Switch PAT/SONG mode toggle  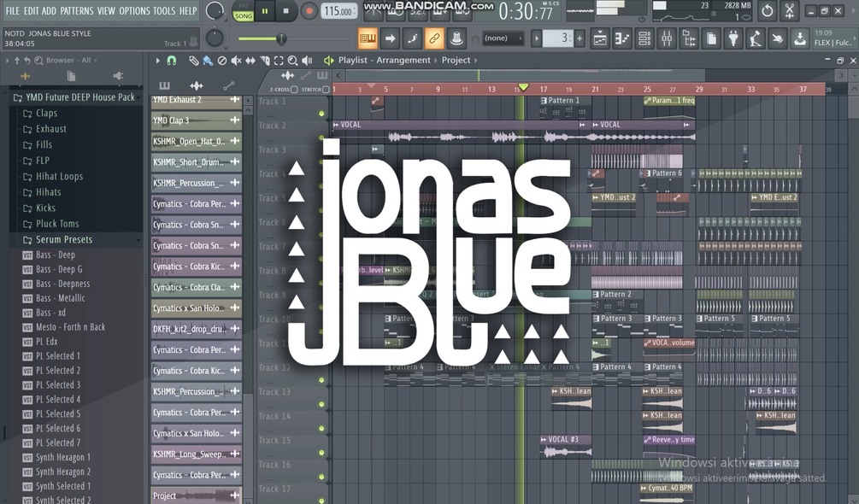tap(244, 11)
